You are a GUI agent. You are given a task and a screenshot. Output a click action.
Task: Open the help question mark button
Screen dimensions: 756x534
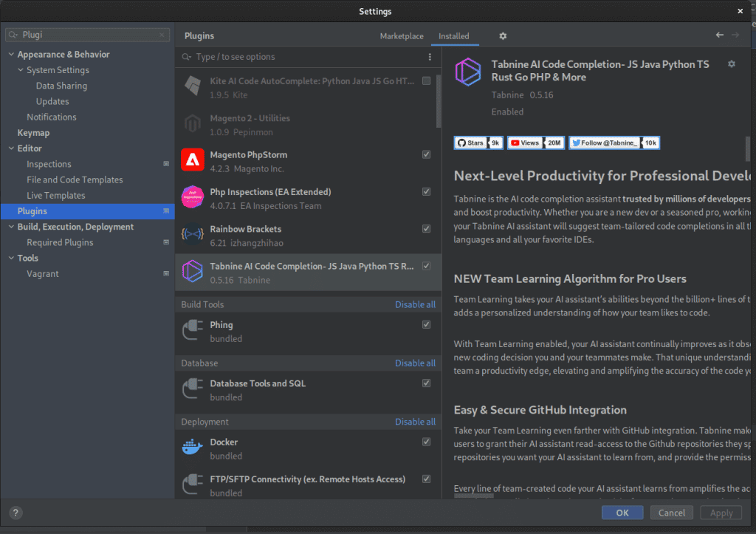tap(16, 513)
